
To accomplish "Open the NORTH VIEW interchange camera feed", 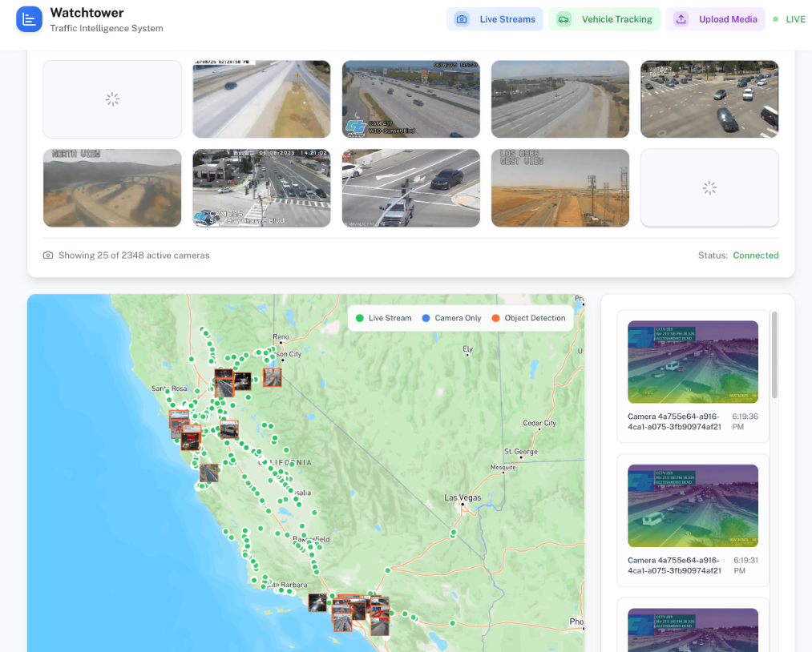I will click(x=112, y=188).
